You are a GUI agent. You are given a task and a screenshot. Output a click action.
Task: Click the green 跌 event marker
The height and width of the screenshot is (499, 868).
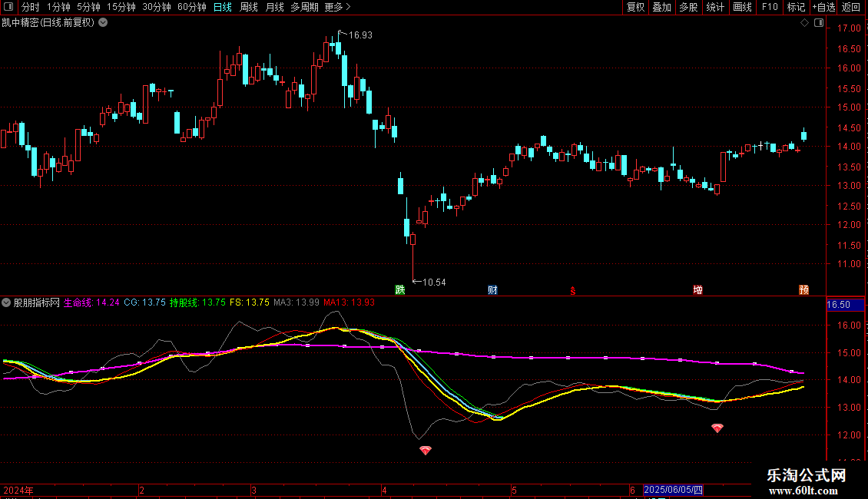click(x=399, y=289)
